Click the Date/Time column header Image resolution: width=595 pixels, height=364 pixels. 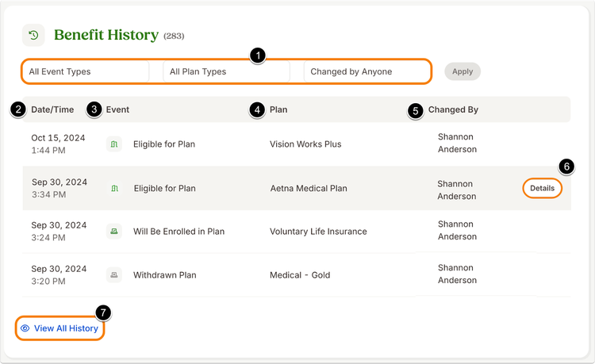52,109
